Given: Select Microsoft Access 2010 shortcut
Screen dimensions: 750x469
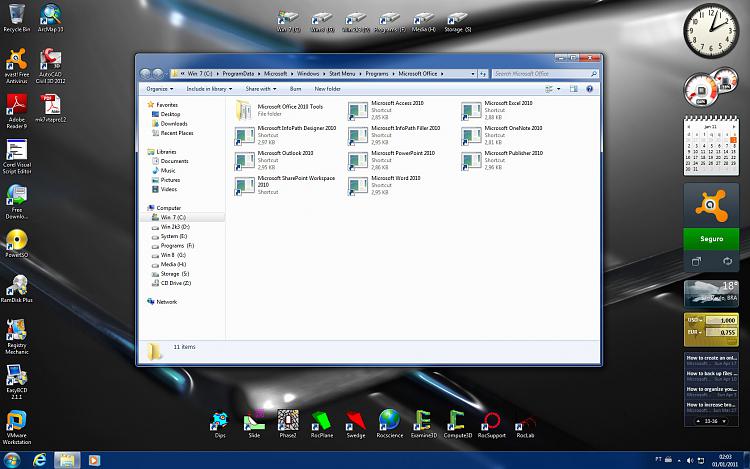Looking at the screenshot, I should point(386,110).
